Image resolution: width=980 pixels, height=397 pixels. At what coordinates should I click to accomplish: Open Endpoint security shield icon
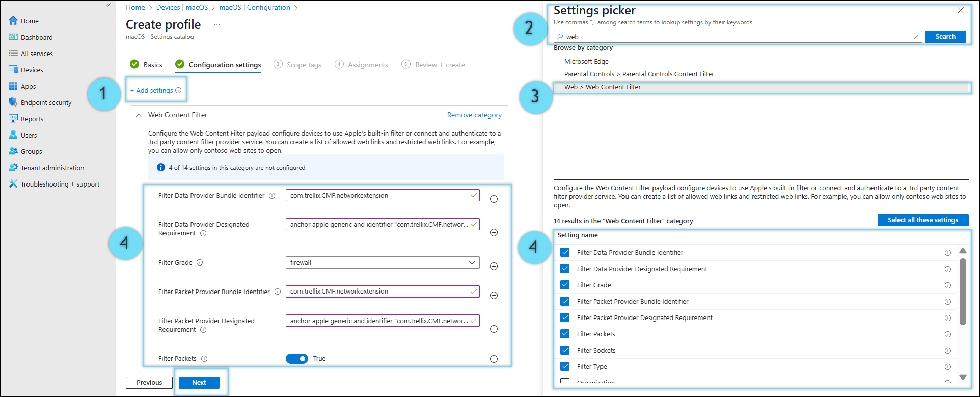(x=13, y=102)
